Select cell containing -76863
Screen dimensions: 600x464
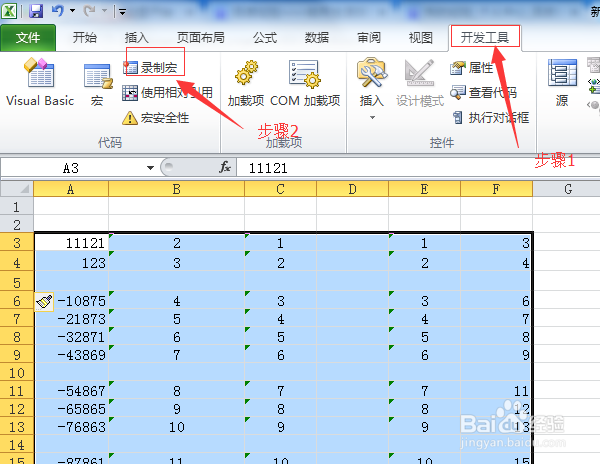[x=72, y=427]
